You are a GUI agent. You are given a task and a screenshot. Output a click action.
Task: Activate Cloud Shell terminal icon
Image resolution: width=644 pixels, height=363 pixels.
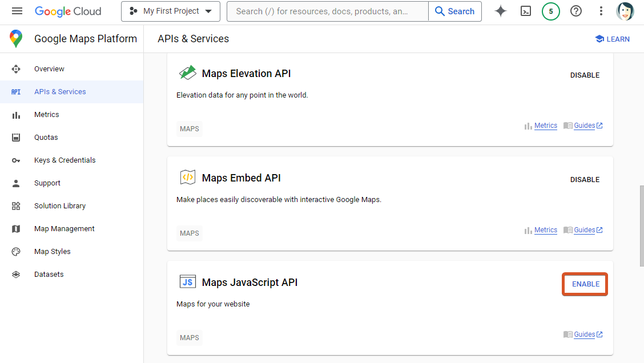pos(526,11)
